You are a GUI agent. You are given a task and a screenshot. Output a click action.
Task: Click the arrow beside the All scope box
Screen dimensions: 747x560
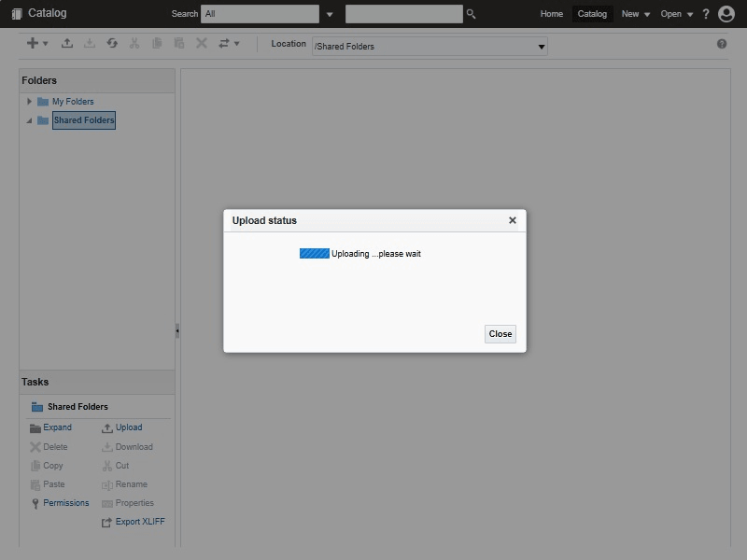click(330, 14)
